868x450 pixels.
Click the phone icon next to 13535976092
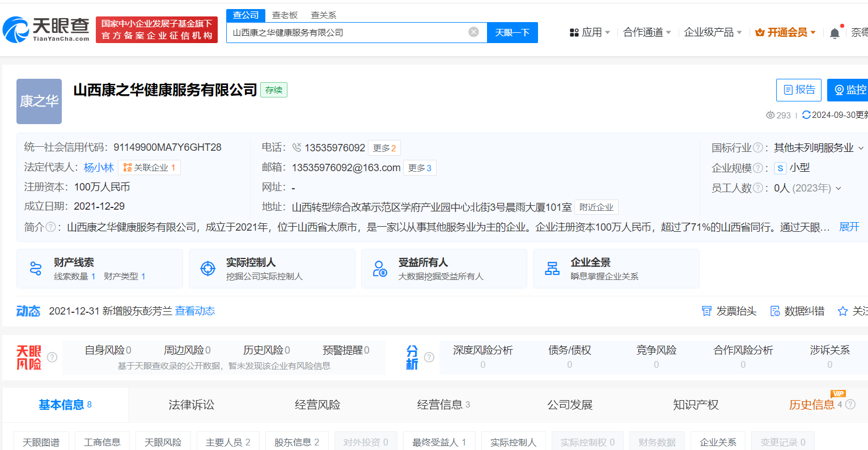[x=297, y=148]
